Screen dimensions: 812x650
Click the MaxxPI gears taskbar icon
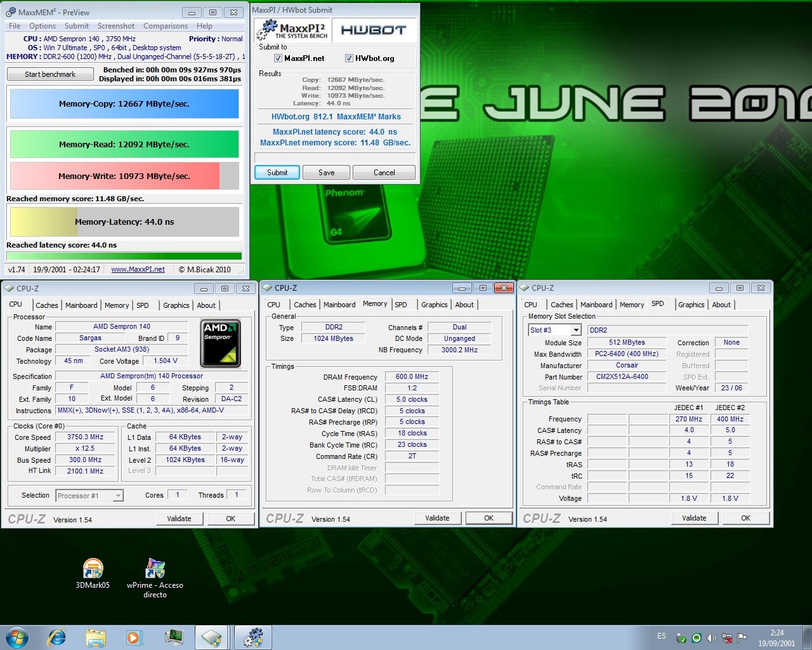point(253,637)
